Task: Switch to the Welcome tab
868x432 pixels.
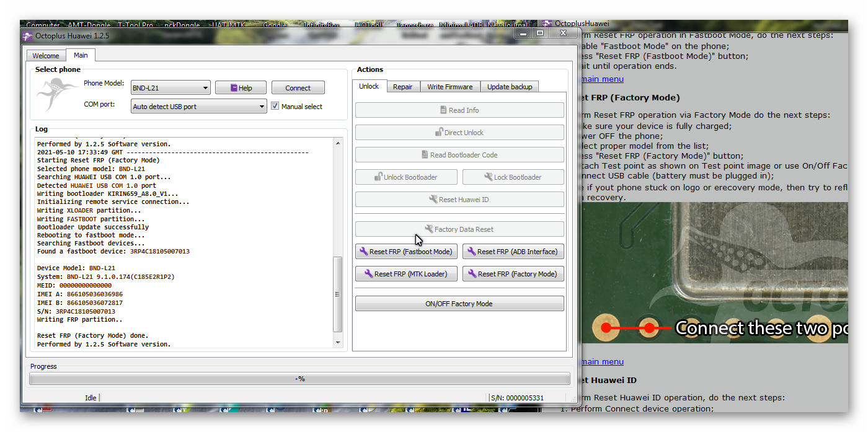Action: click(46, 56)
